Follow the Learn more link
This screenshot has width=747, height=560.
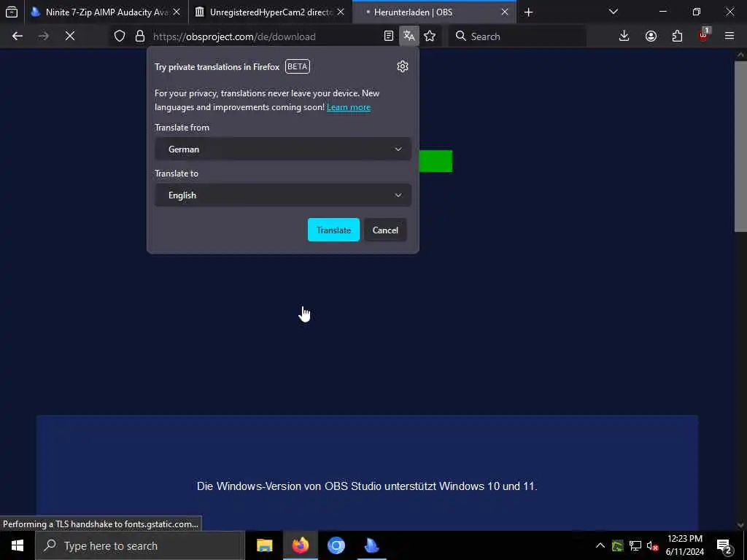[349, 107]
